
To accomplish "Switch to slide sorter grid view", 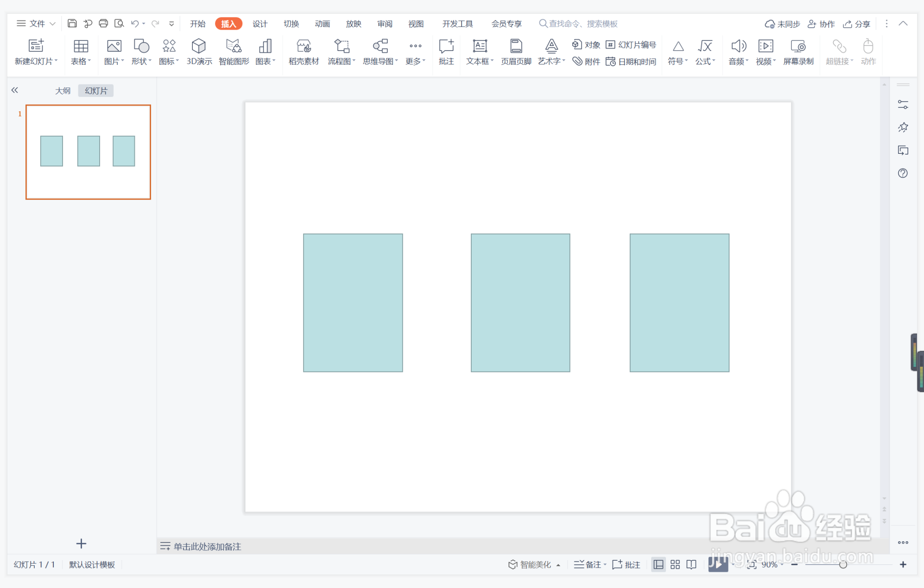I will point(675,564).
